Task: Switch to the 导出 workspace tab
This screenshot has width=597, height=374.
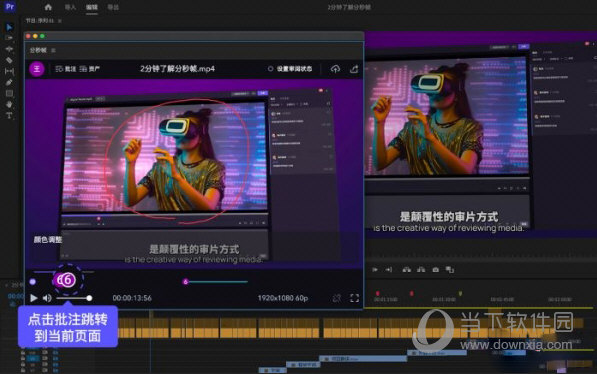Action: (x=113, y=7)
